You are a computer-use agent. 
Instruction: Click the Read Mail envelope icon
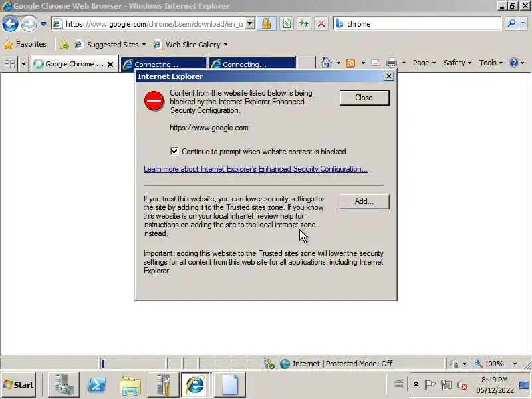[x=376, y=63]
